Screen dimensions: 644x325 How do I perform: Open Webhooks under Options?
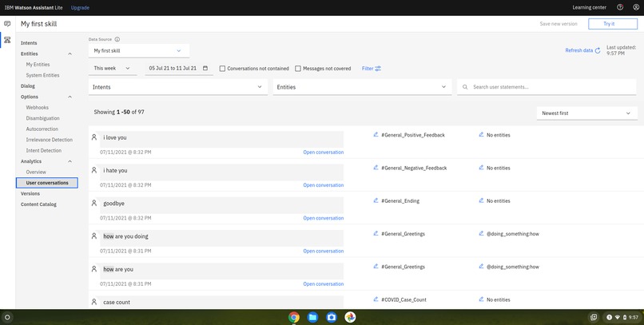click(x=38, y=108)
